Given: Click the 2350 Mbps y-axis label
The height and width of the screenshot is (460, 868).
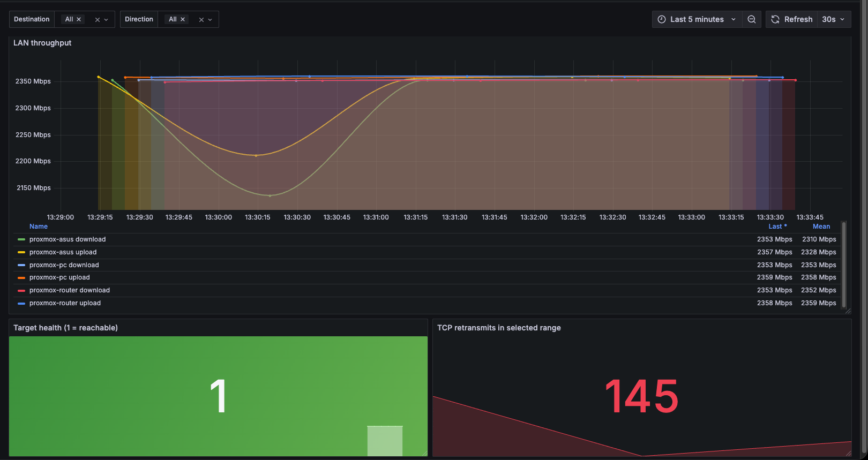Looking at the screenshot, I should (33, 81).
